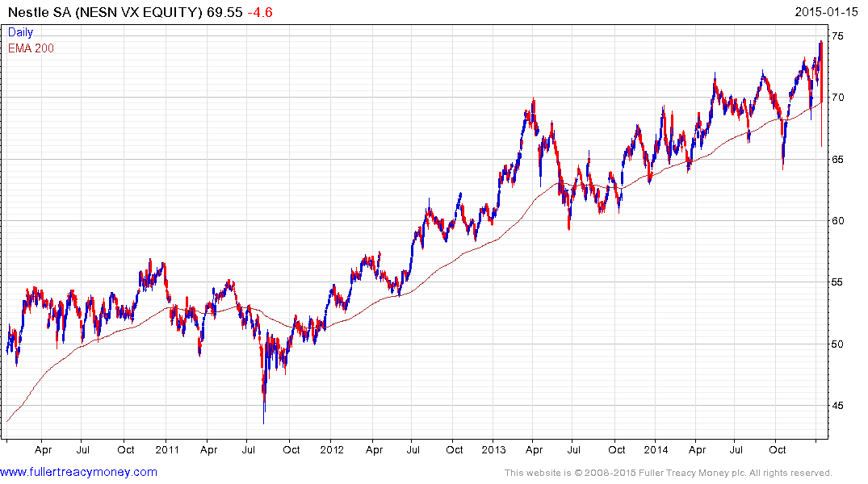Click the price change value '-4.6'
The image size is (868, 484).
[260, 12]
